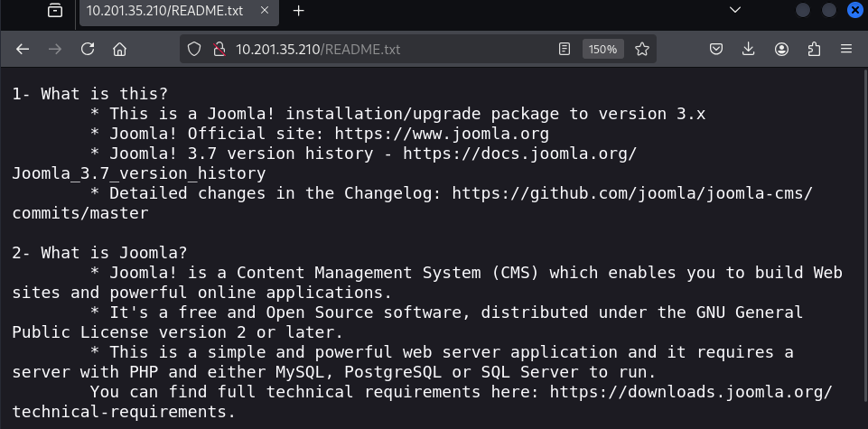Viewport: 868px width, 429px height.
Task: Reset the 150% zoom level
Action: (602, 50)
